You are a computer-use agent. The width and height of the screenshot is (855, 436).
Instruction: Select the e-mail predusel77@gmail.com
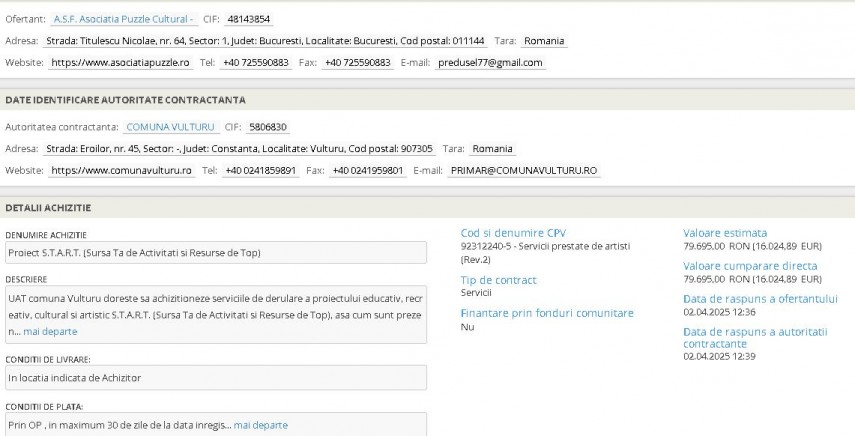click(x=490, y=63)
